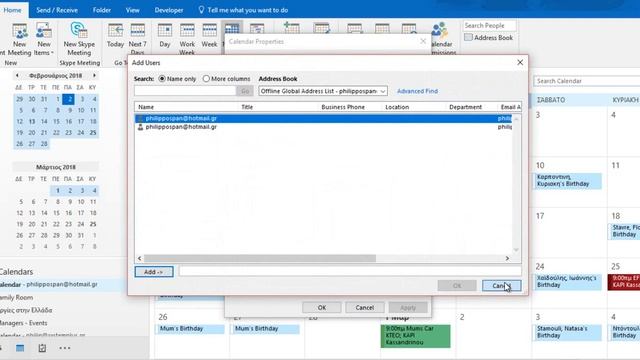Close the Add Users dialog
This screenshot has width=640, height=360.
click(520, 62)
